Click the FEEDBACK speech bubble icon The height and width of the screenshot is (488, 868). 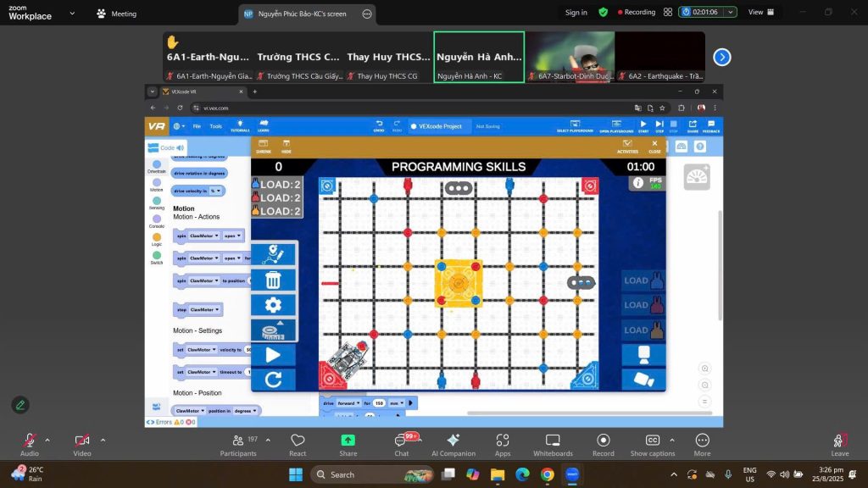coord(711,126)
